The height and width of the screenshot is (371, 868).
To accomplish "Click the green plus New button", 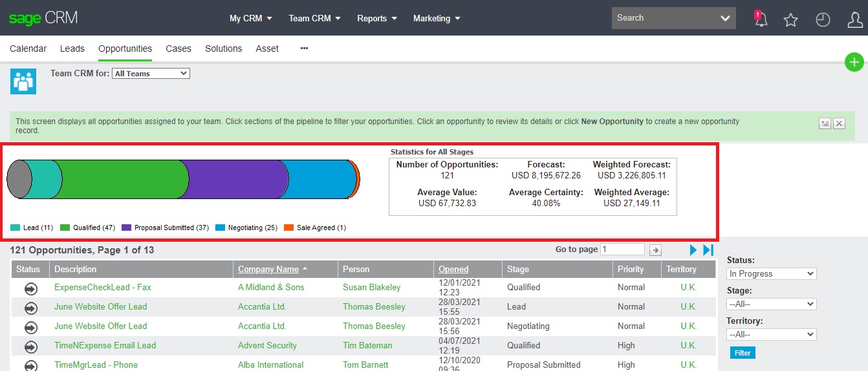I will click(x=854, y=62).
